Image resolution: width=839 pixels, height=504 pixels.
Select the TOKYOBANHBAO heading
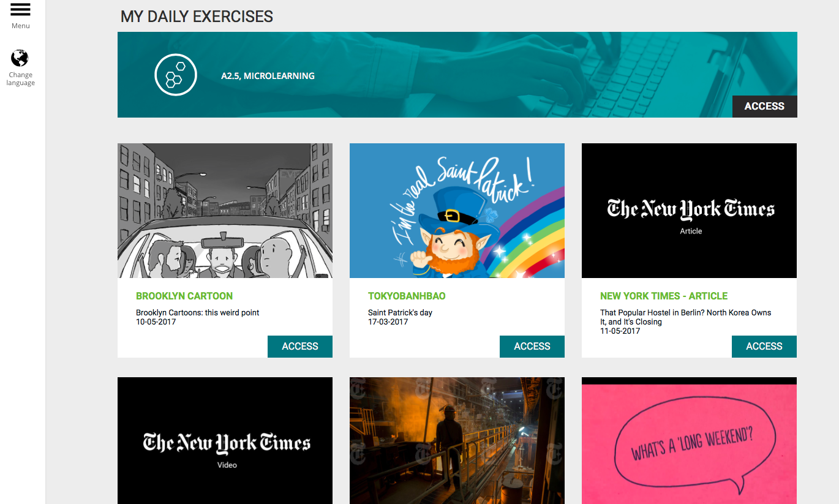[407, 296]
